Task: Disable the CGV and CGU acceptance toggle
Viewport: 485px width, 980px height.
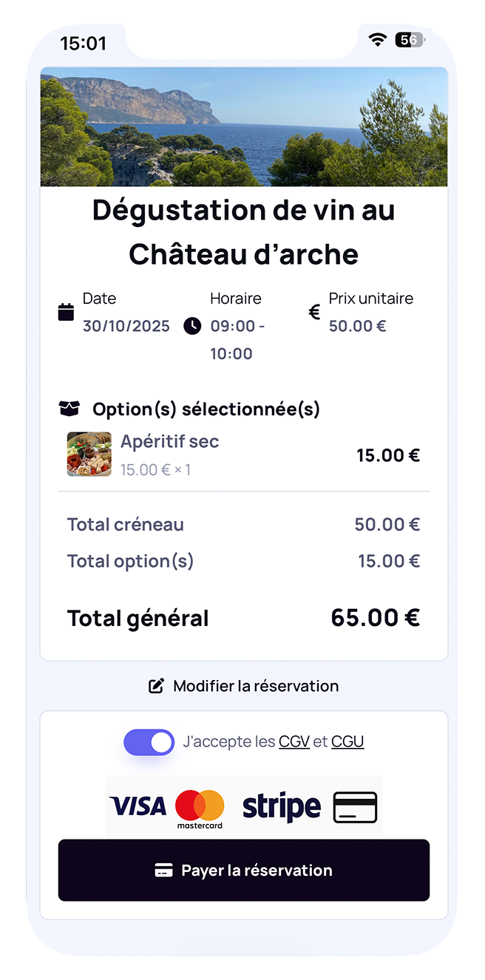Action: point(149,741)
